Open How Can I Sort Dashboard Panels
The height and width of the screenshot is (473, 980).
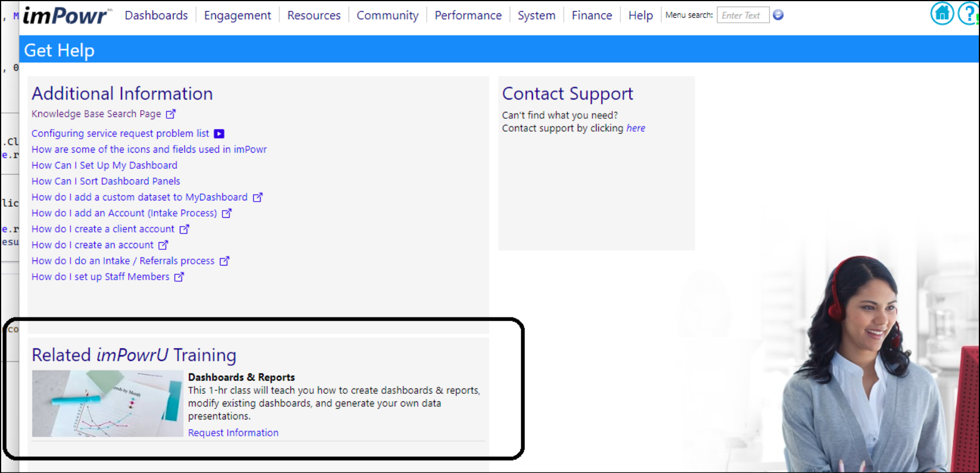(x=106, y=181)
